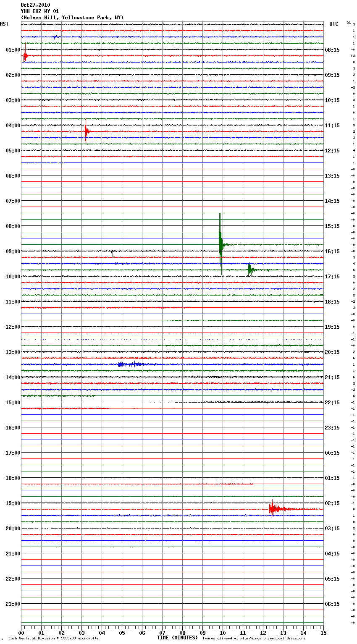Click the red seismic burst after 01:00 MST
The height and width of the screenshot is (644, 357).
[26, 53]
